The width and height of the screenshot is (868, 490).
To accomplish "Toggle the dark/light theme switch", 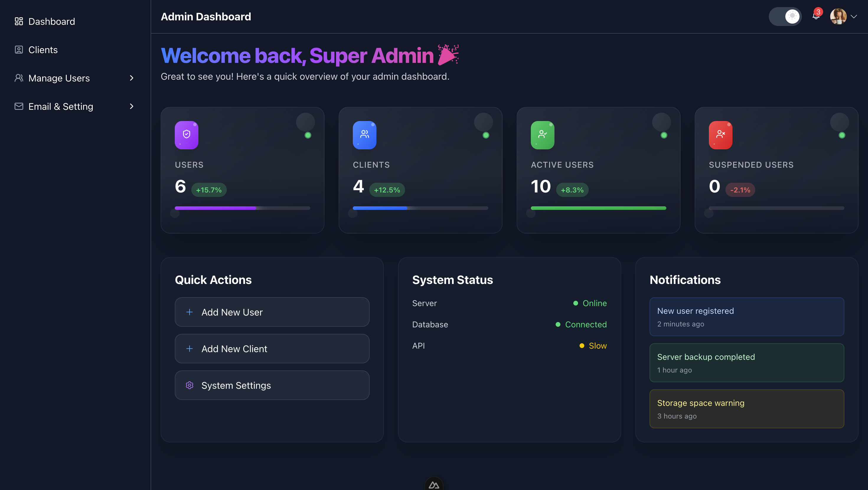I will click(785, 16).
